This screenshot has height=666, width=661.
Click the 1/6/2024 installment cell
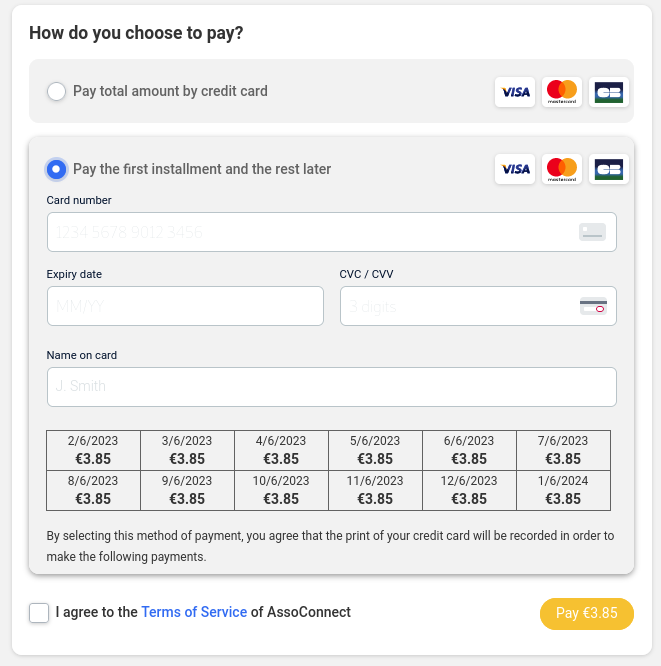(563, 490)
